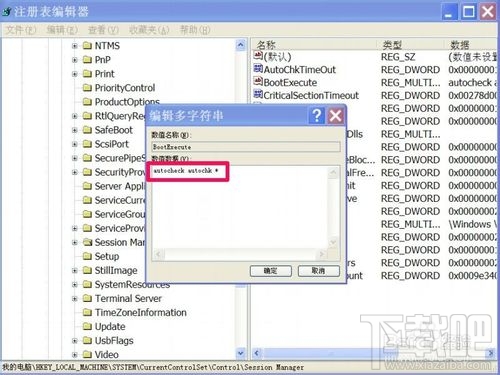Click the 0x0009e340 data cell
The width and height of the screenshot is (500, 375).
[472, 276]
